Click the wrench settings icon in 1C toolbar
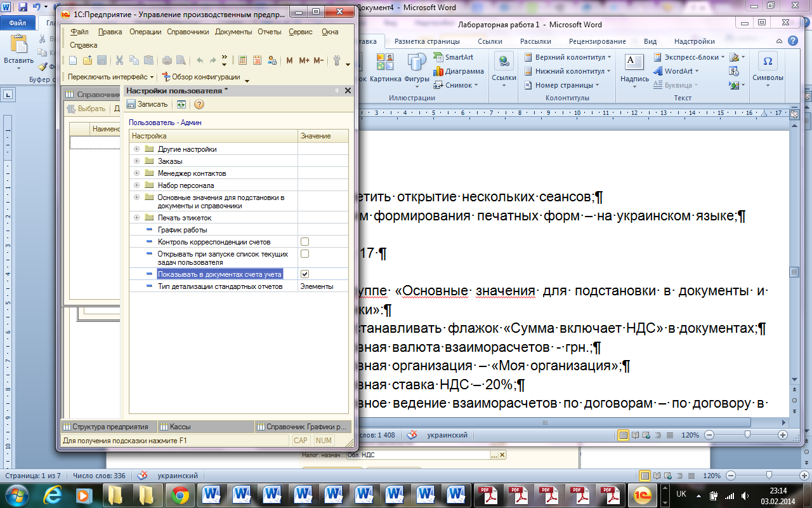Viewport: 812px width, 508px height. (337, 61)
